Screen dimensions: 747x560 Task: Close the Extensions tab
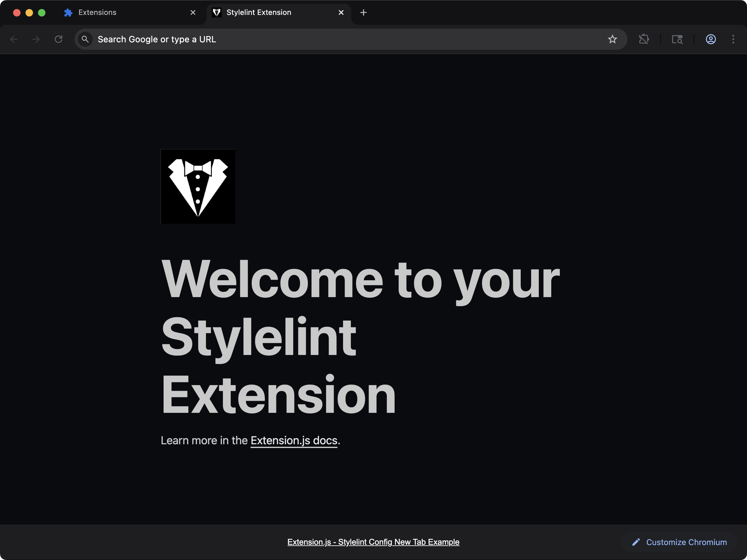tap(193, 12)
